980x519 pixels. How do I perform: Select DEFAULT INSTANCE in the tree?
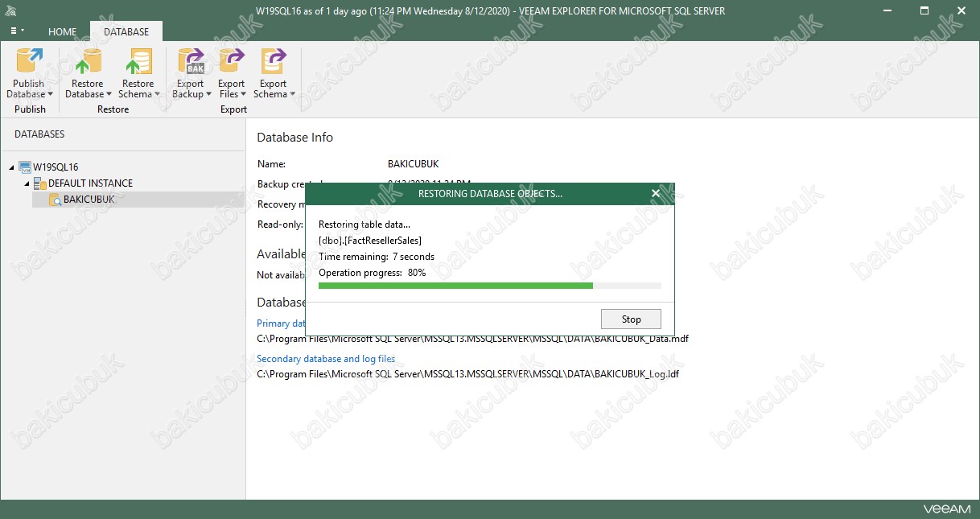point(90,183)
